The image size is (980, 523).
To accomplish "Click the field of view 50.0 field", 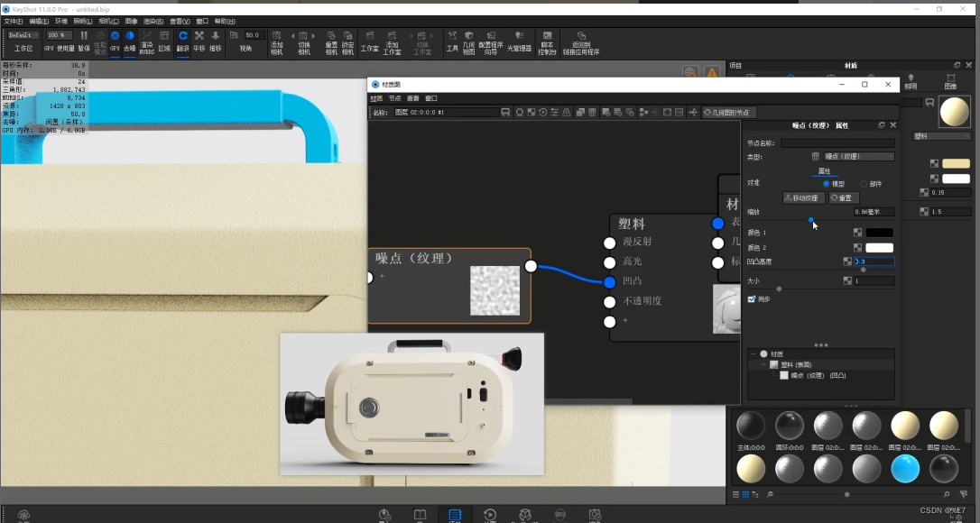I will 254,35.
